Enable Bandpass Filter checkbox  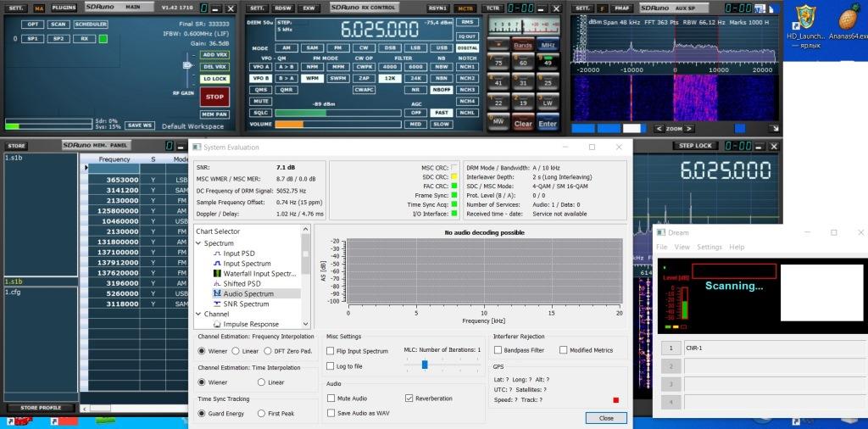tap(498, 350)
